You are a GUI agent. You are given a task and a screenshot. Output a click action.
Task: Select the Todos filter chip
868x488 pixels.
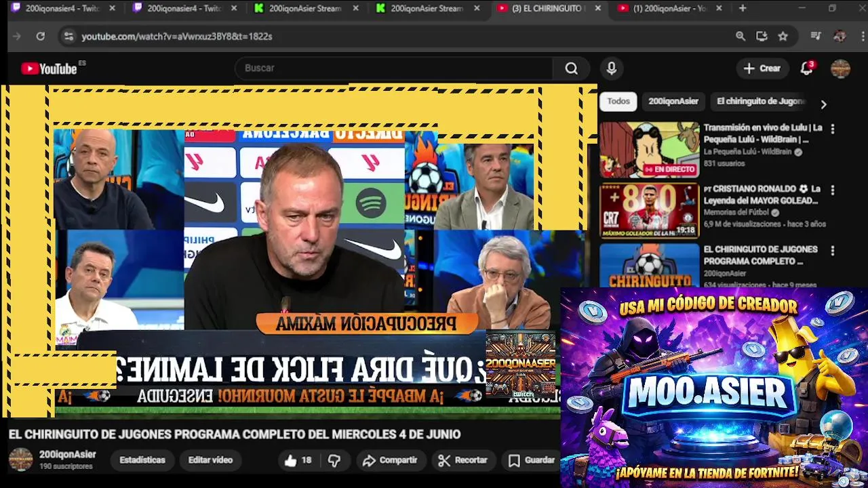[618, 101]
